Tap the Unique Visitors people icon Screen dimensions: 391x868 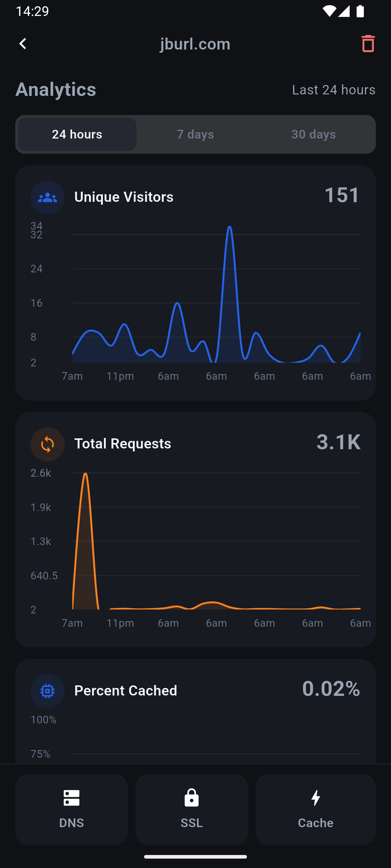point(47,197)
